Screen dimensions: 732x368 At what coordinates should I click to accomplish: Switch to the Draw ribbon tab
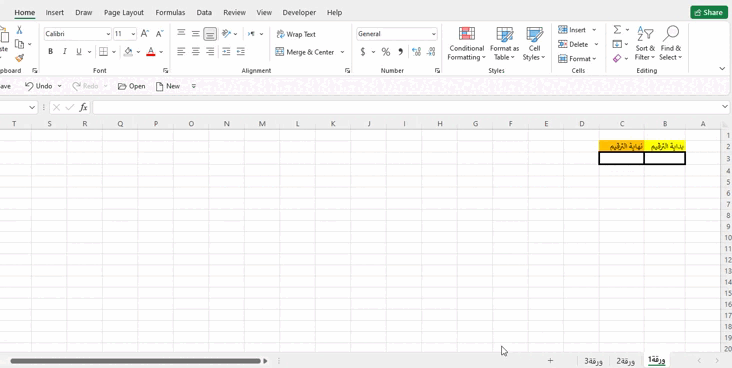point(84,13)
